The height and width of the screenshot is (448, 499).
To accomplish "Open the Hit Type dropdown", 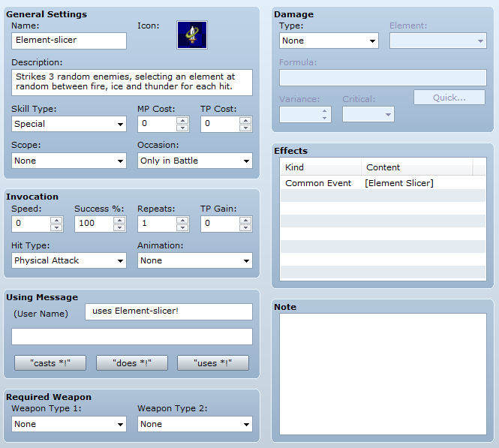I will 69,260.
